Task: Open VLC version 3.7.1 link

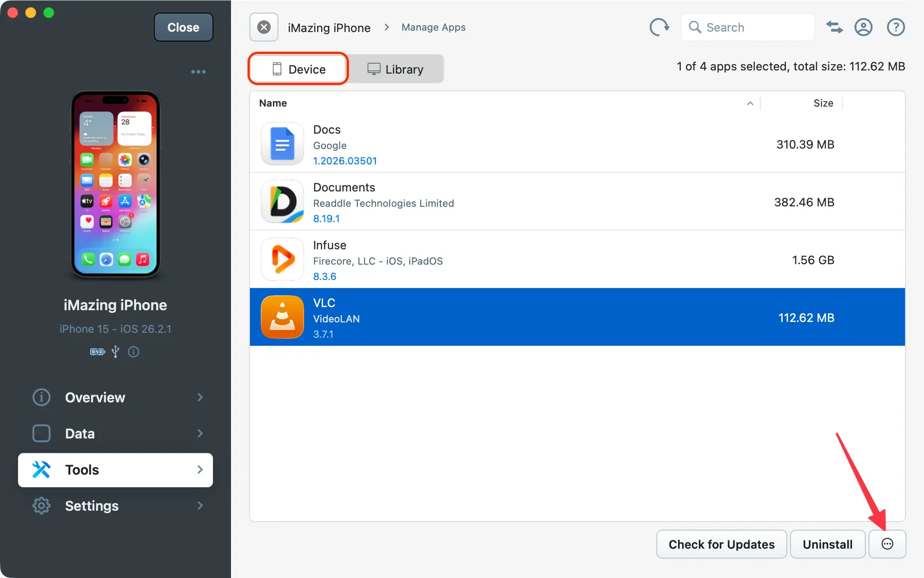Action: pos(324,334)
